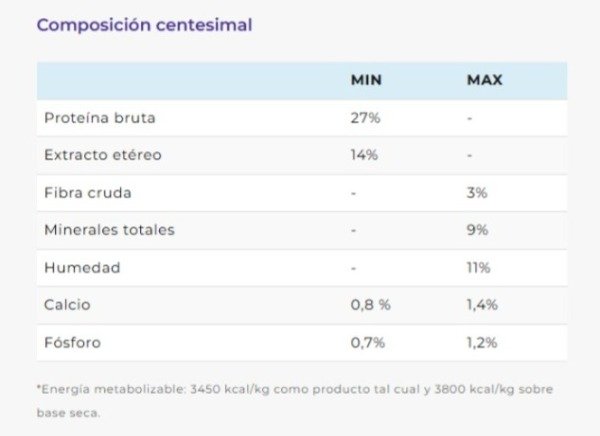Select the MIN column header
Screen dimensions: 600x436
365,80
